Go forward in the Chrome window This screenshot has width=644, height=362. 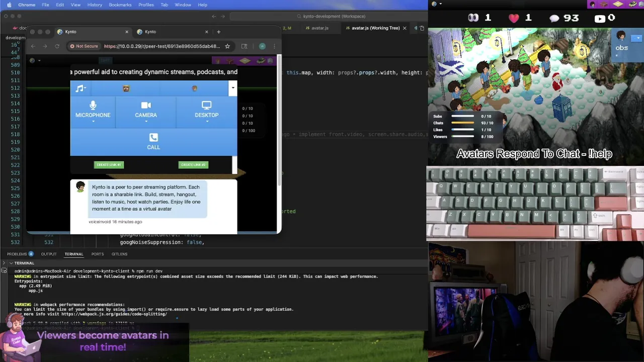click(x=45, y=46)
